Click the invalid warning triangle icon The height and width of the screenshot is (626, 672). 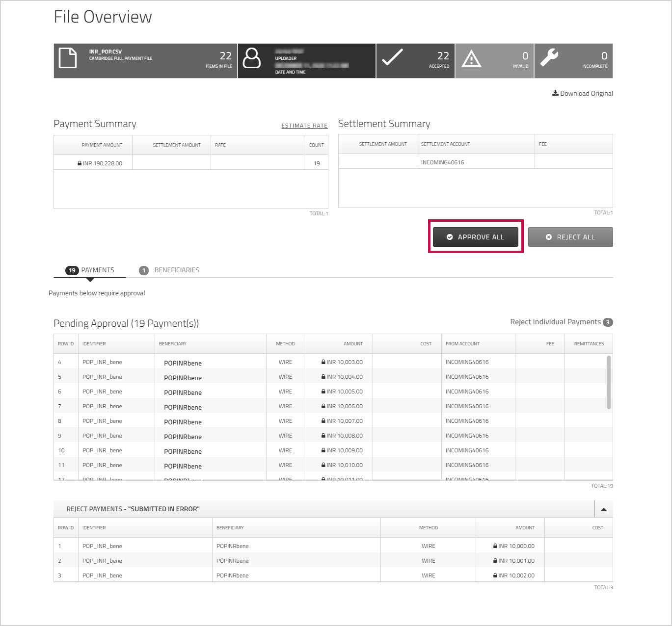coord(471,58)
